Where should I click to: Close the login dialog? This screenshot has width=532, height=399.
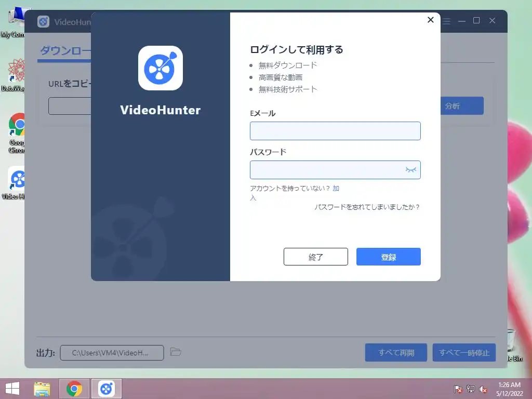(431, 20)
